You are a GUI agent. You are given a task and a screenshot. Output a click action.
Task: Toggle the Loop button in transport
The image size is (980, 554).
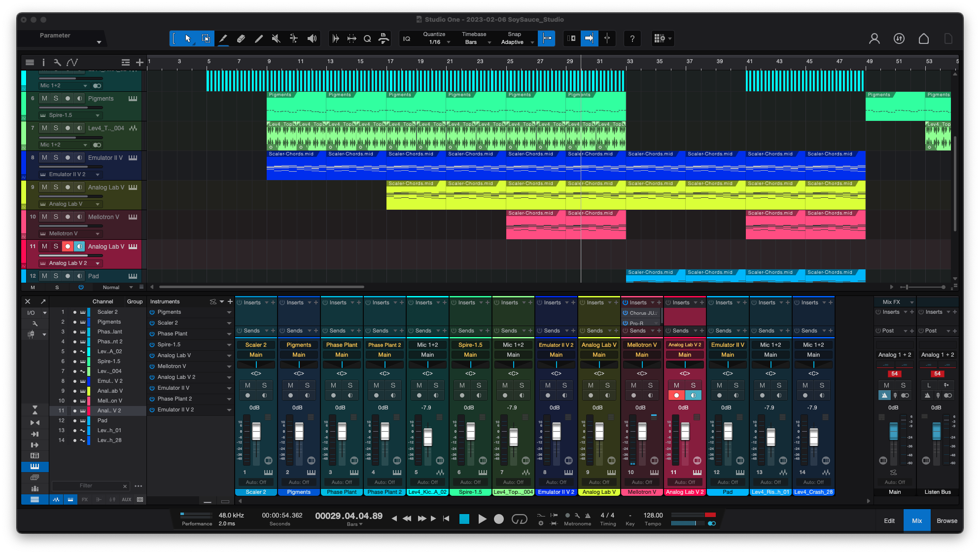519,519
